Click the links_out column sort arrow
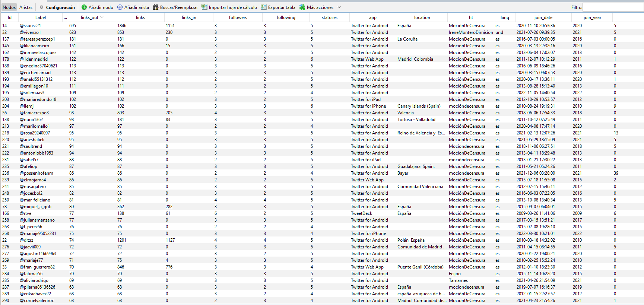644x305 pixels. pos(102,18)
